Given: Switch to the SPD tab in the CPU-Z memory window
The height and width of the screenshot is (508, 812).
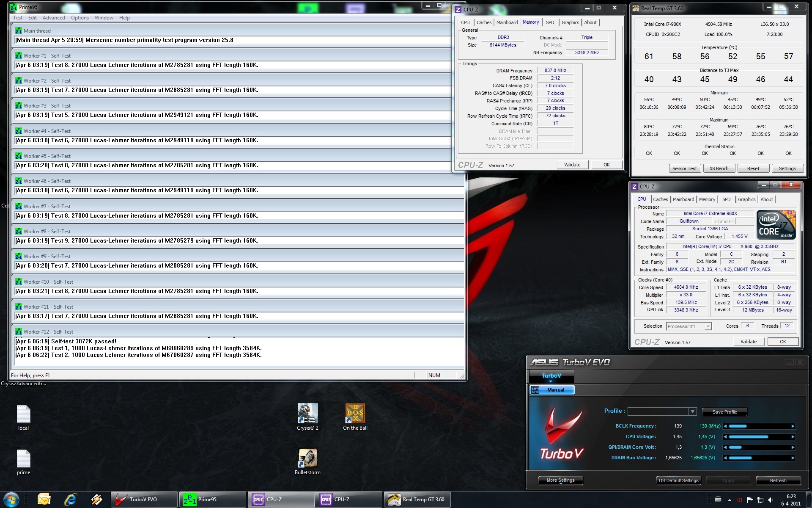Looking at the screenshot, I should point(550,22).
